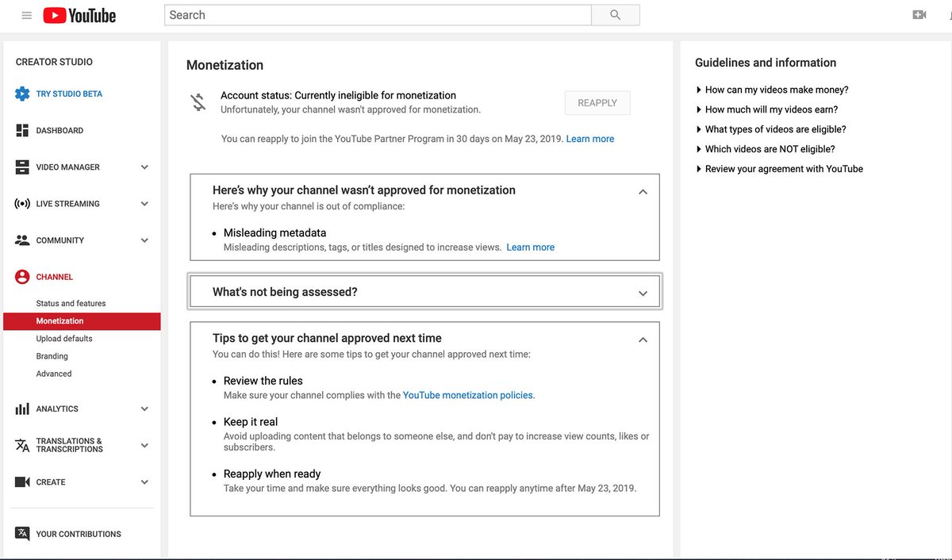This screenshot has height=560, width=952.
Task: Open Status and features in sidebar
Action: coord(71,304)
